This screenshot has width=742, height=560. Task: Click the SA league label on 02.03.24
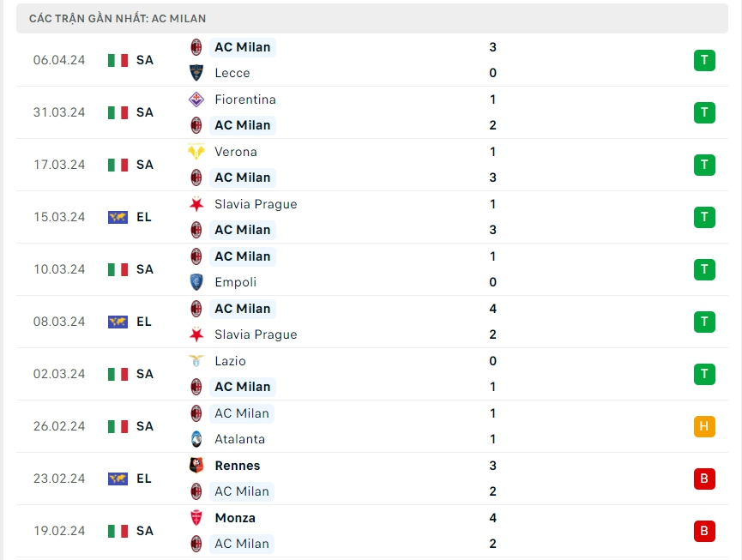(144, 374)
